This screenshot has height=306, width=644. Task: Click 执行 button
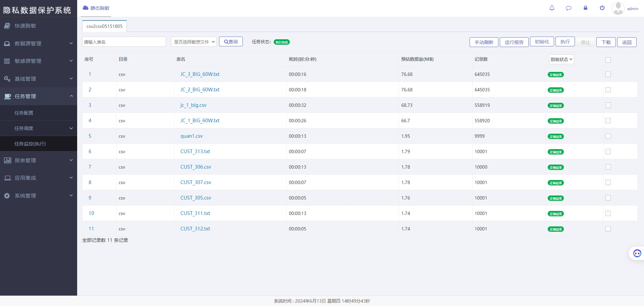pos(565,42)
